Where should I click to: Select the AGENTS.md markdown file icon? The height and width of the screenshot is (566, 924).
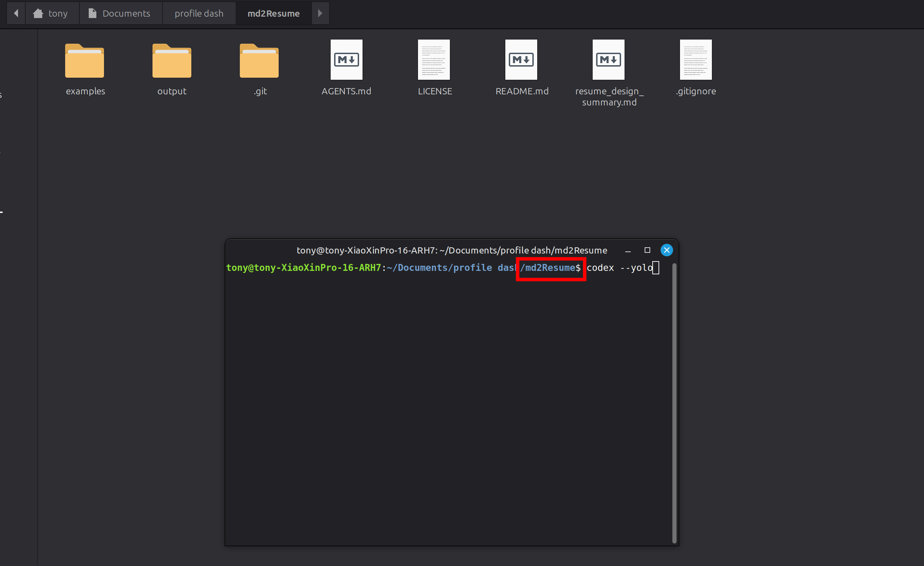click(347, 60)
